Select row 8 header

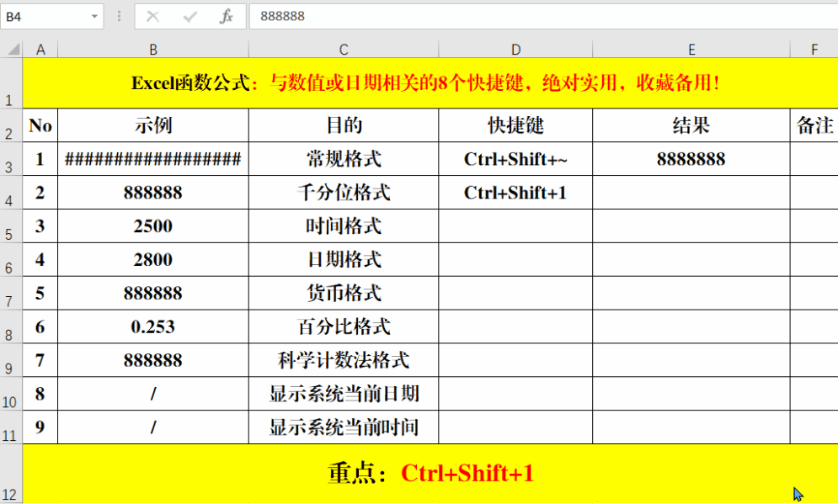coord(11,327)
